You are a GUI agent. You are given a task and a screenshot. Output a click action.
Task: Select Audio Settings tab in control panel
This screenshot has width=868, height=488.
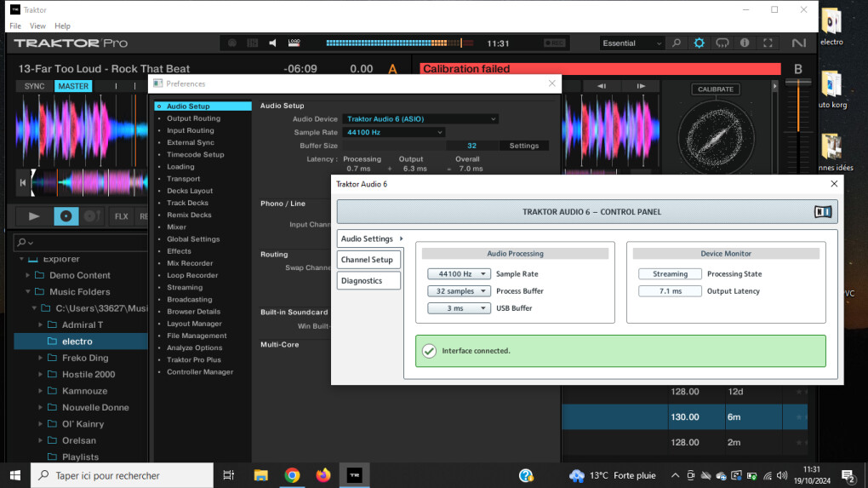(370, 238)
